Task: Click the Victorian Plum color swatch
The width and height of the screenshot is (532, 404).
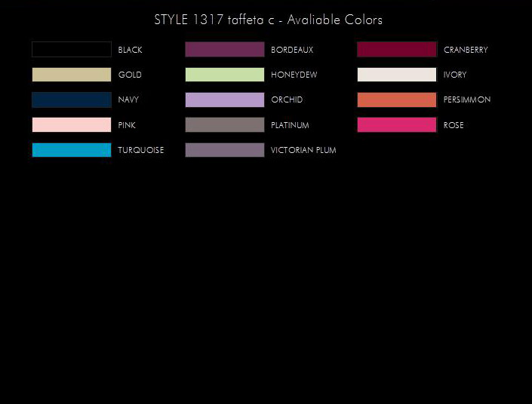Action: 225,150
